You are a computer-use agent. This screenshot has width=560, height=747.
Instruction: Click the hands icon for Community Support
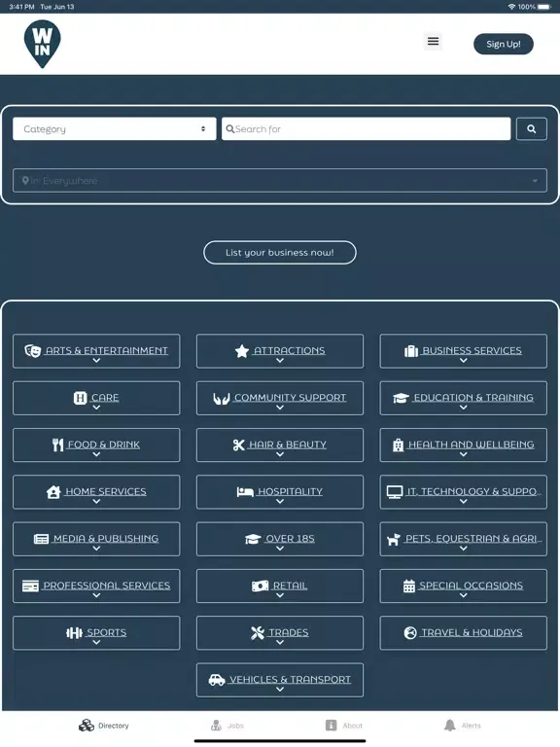point(222,398)
